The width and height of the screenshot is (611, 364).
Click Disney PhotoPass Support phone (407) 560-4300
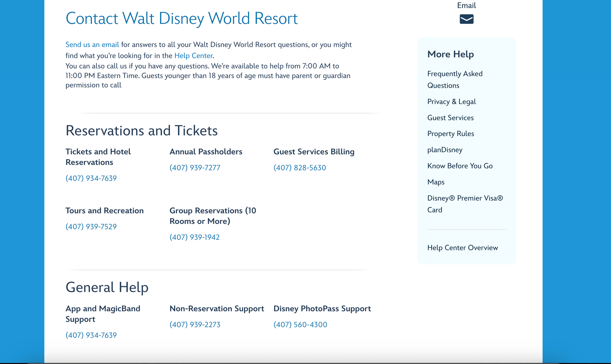[x=300, y=325]
